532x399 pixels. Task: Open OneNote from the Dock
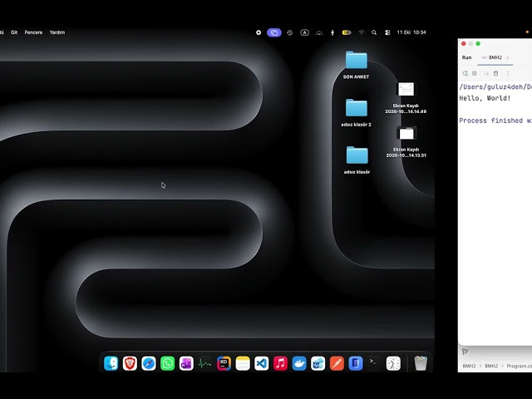[186, 363]
